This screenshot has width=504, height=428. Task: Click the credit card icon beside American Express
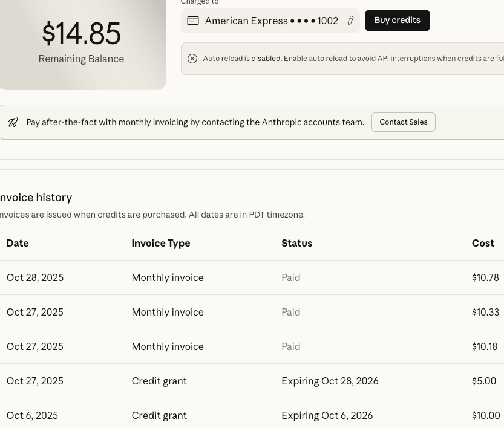coord(193,21)
